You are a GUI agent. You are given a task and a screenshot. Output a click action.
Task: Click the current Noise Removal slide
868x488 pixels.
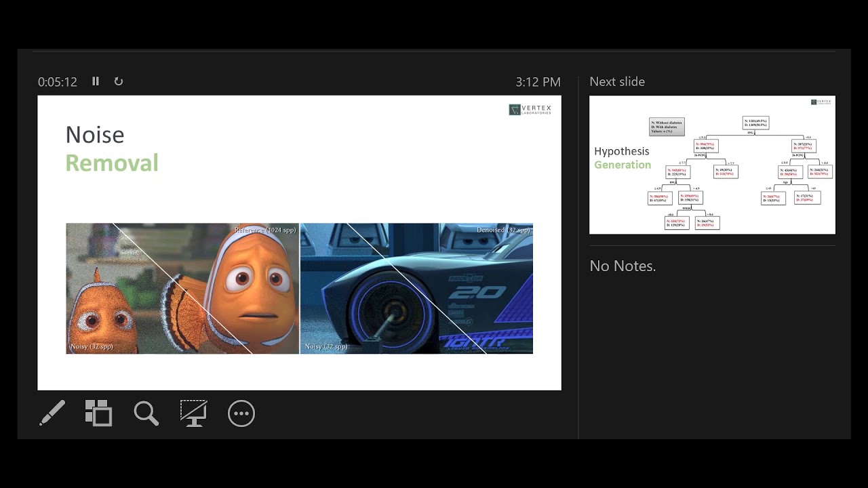[x=299, y=243]
